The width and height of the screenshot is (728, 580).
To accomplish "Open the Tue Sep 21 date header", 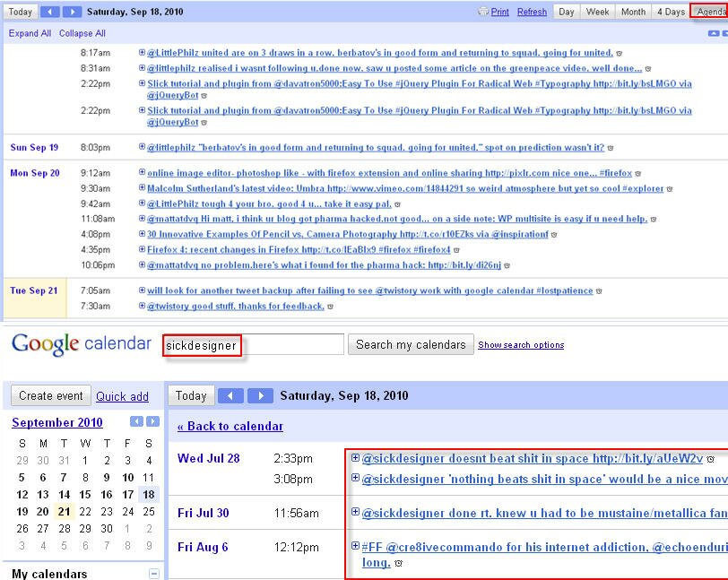I will (34, 290).
